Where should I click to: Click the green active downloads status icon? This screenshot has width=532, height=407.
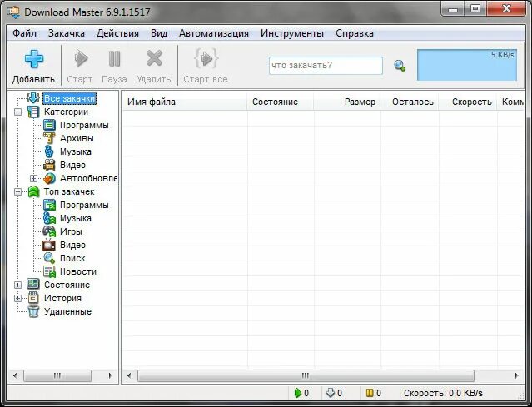[x=298, y=393]
